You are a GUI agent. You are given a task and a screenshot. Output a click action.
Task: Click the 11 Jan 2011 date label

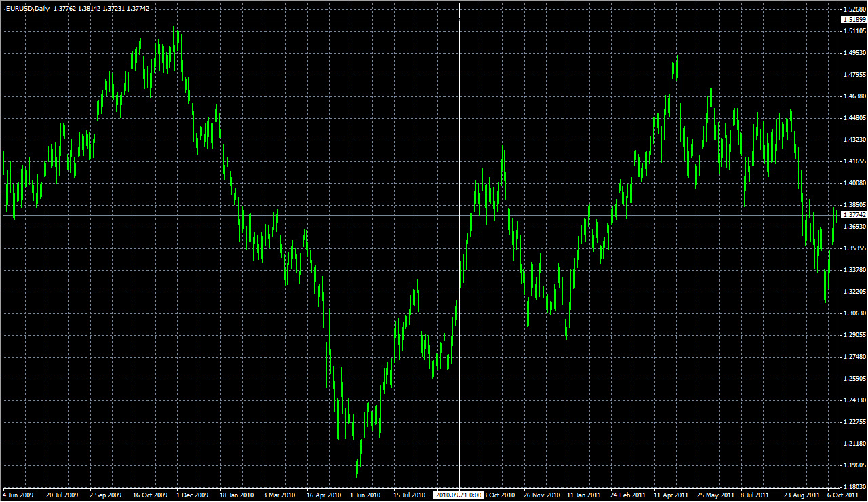[x=584, y=495]
